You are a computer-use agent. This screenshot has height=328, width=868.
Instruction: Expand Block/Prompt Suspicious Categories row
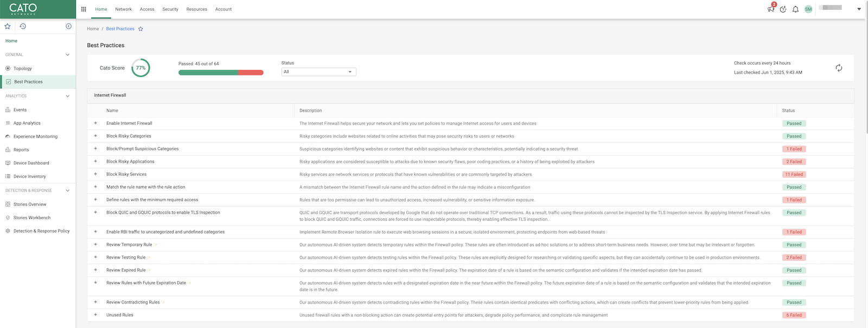[x=95, y=149]
